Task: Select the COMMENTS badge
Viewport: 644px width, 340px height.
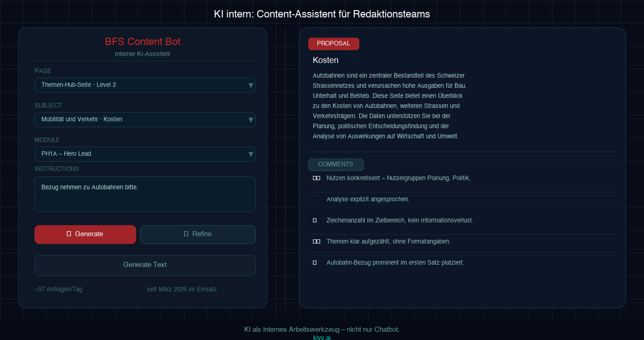Action: click(336, 164)
